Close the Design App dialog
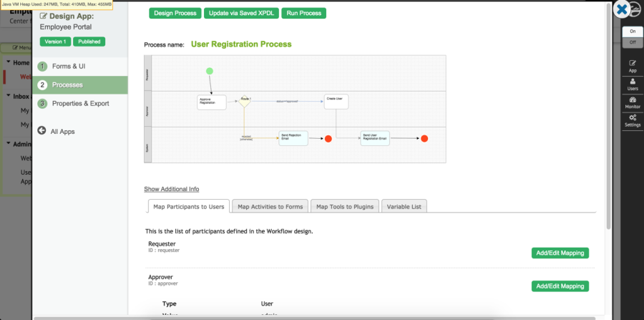Image resolution: width=644 pixels, height=320 pixels. [624, 9]
